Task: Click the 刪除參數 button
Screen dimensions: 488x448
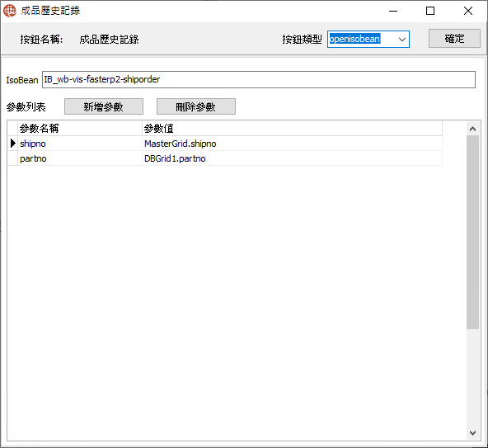Action: click(x=195, y=106)
